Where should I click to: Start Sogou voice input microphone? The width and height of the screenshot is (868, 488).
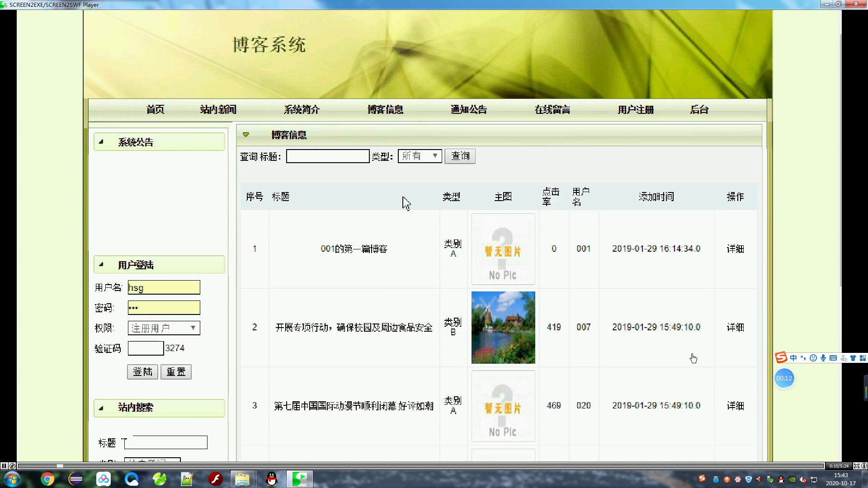823,358
